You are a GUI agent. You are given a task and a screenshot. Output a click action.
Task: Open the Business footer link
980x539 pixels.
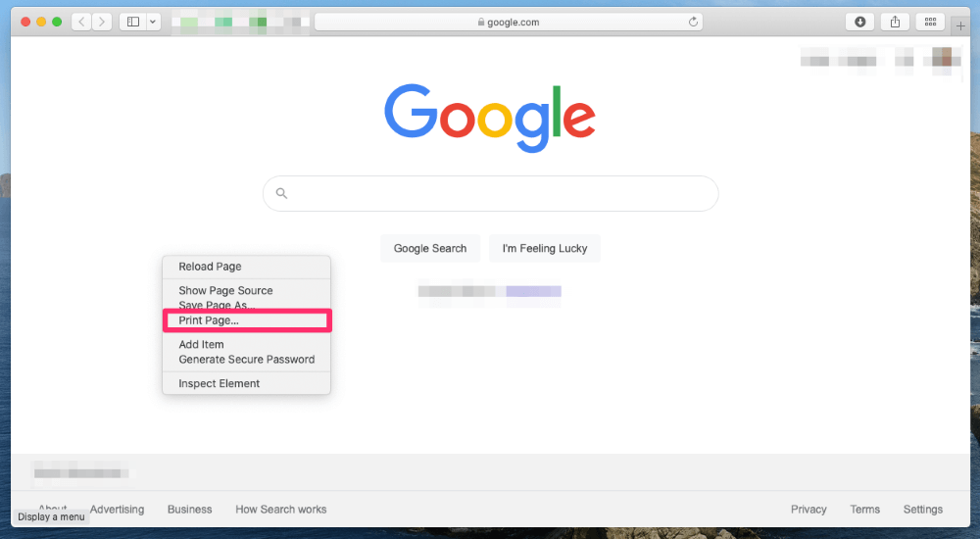(x=189, y=509)
